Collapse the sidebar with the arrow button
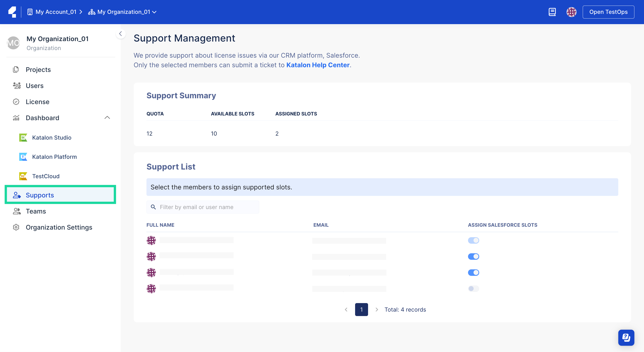Screen dimensions: 644x352 121,34
